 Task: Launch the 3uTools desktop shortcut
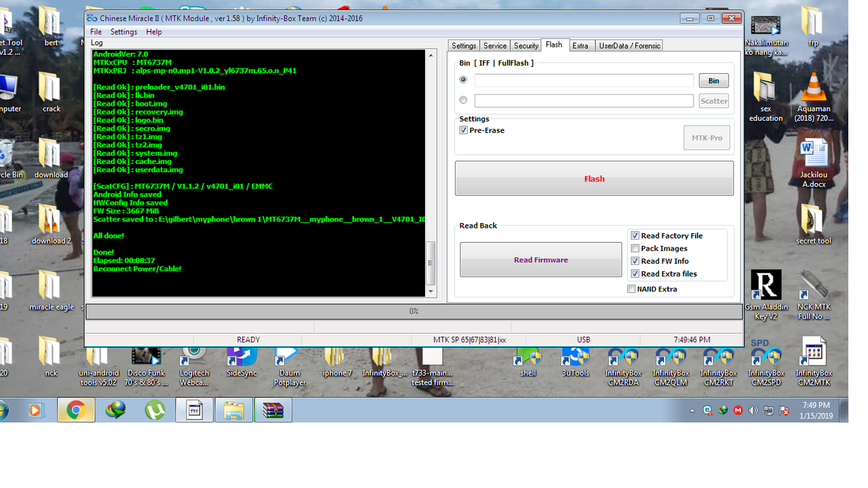[x=575, y=362]
